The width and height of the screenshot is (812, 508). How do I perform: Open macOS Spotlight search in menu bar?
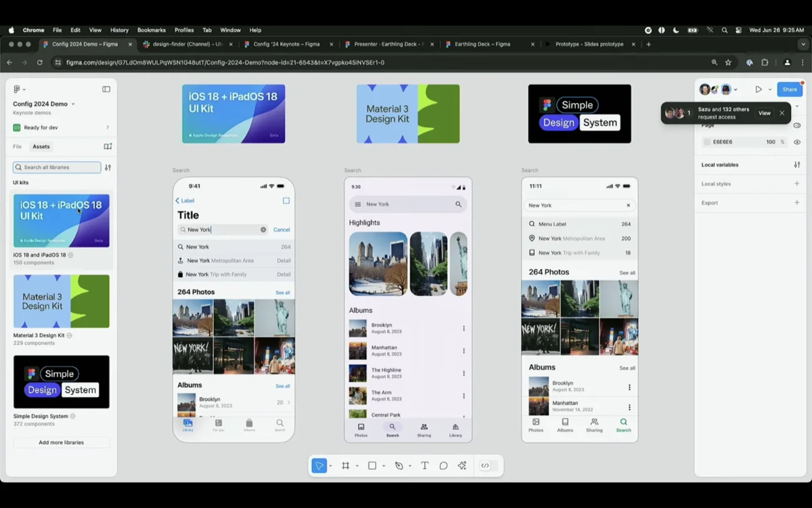(x=725, y=30)
